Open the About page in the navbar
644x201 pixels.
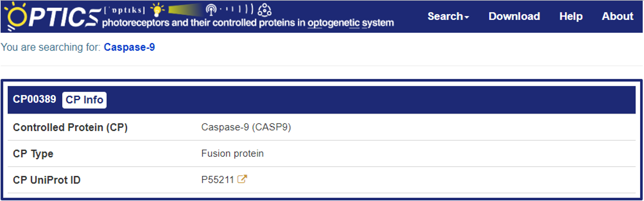click(x=617, y=17)
